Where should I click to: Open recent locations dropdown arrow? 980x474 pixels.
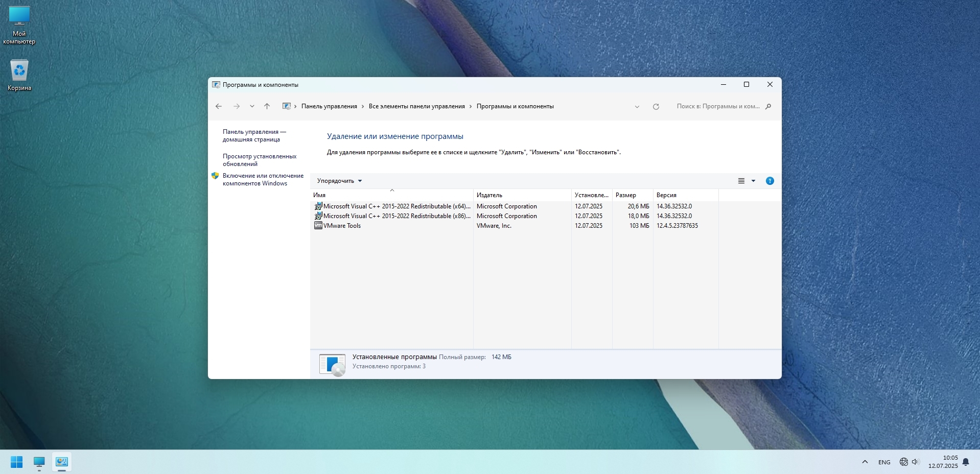252,106
